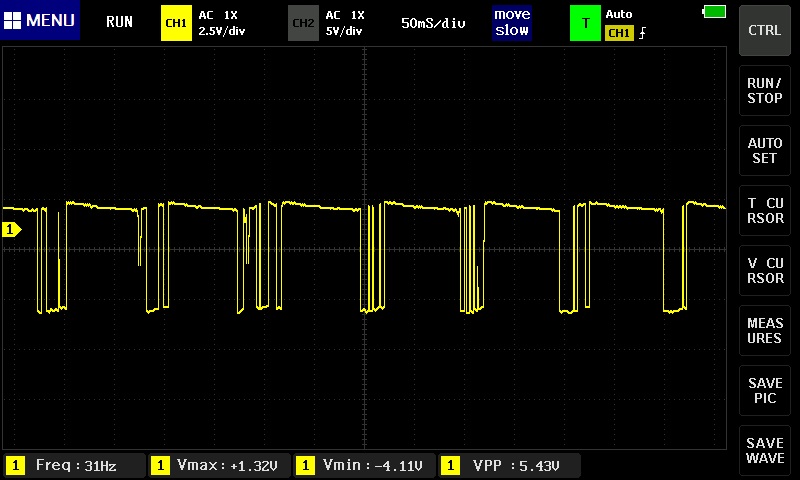Select channel 1 ground level marker
The height and width of the screenshot is (480, 800).
coord(11,230)
